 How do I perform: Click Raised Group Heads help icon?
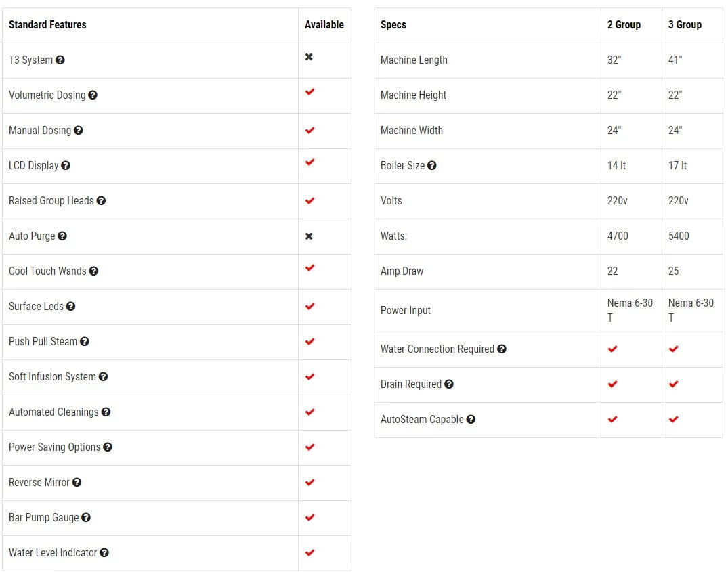tap(101, 201)
